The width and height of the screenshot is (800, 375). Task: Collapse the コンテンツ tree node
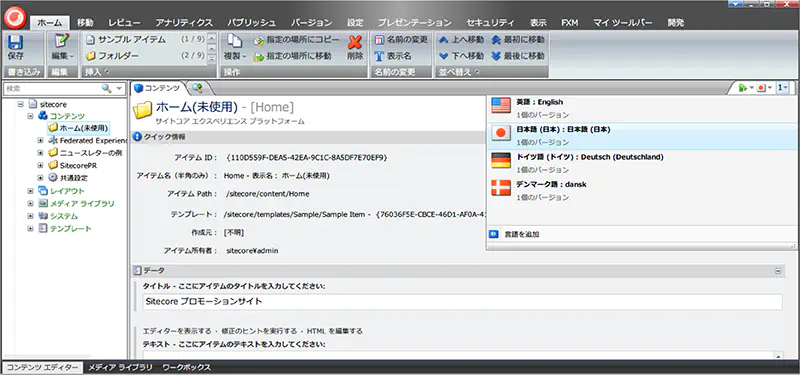click(30, 116)
